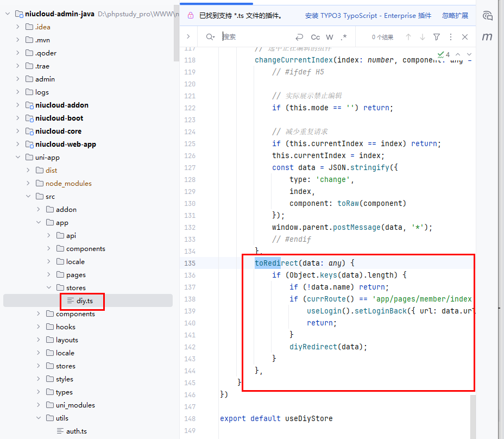Close the search bar
The height and width of the screenshot is (439, 504).
coord(465,37)
